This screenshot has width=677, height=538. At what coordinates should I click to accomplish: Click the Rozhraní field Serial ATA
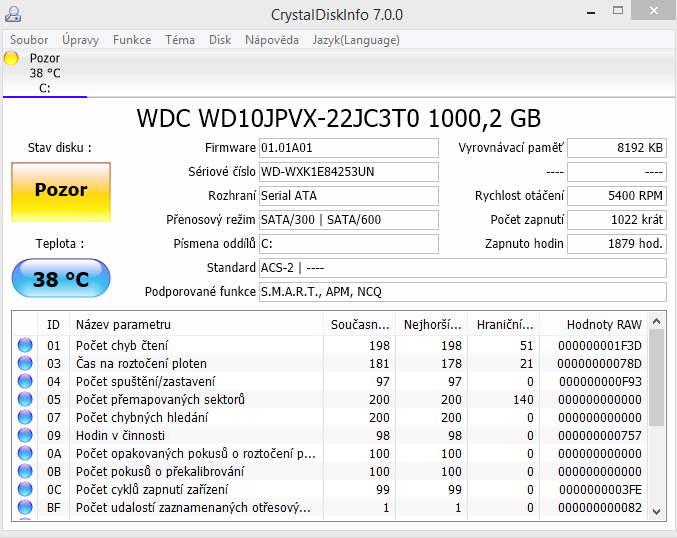[349, 196]
